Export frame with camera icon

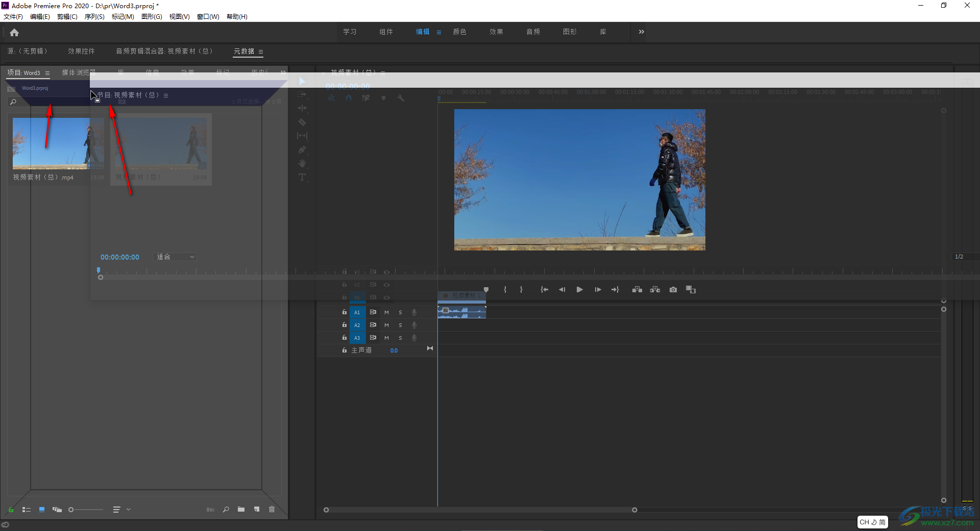(673, 290)
